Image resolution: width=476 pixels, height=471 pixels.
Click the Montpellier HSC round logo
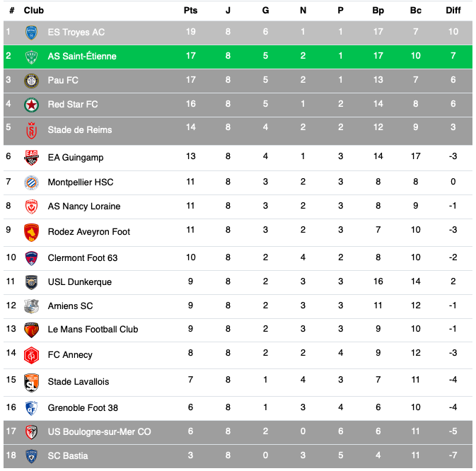pos(31,182)
